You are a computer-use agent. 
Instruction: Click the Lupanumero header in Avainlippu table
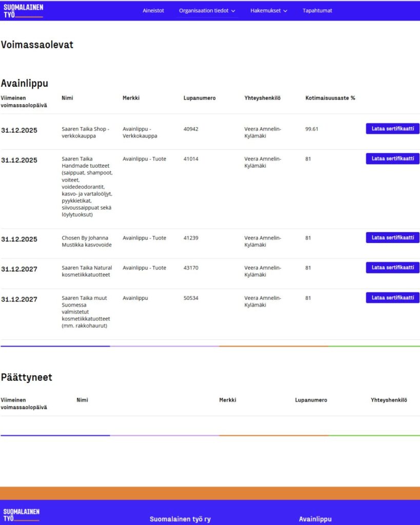click(x=199, y=98)
